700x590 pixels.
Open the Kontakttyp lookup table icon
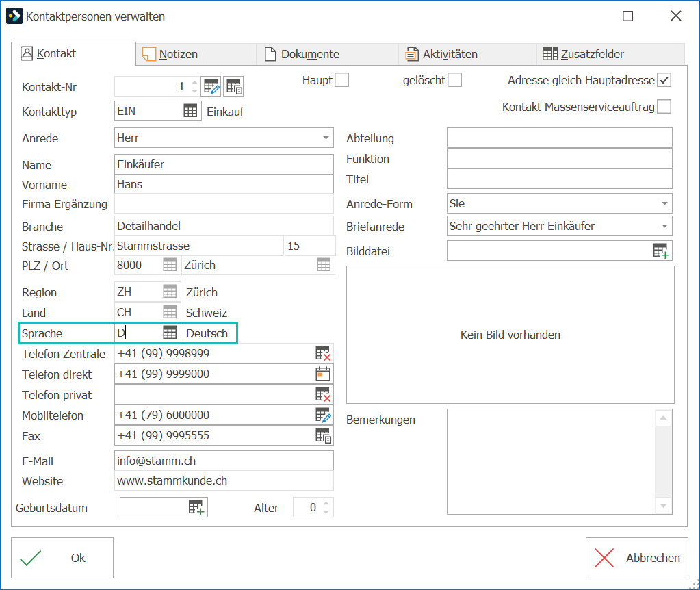(190, 111)
